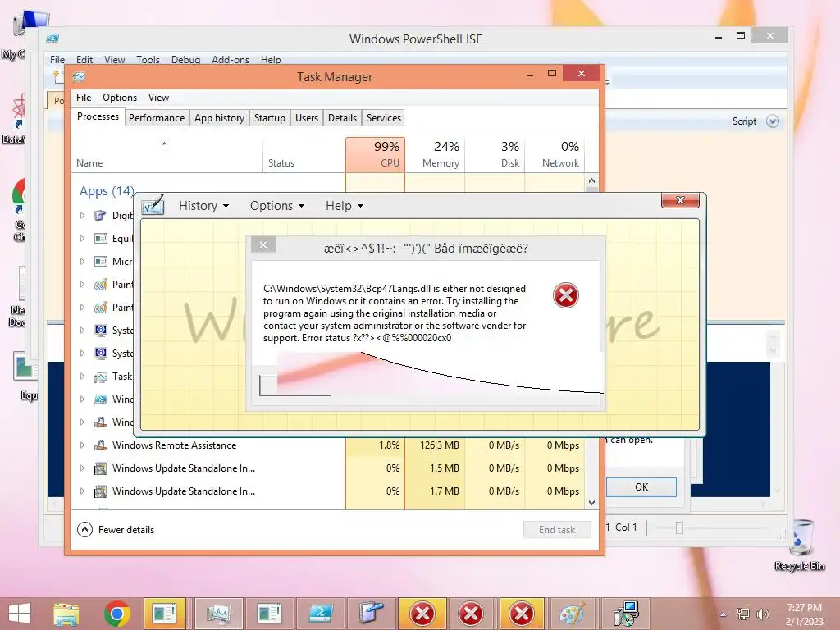Sort processes by Disk column
The width and height of the screenshot is (840, 630).
point(495,154)
